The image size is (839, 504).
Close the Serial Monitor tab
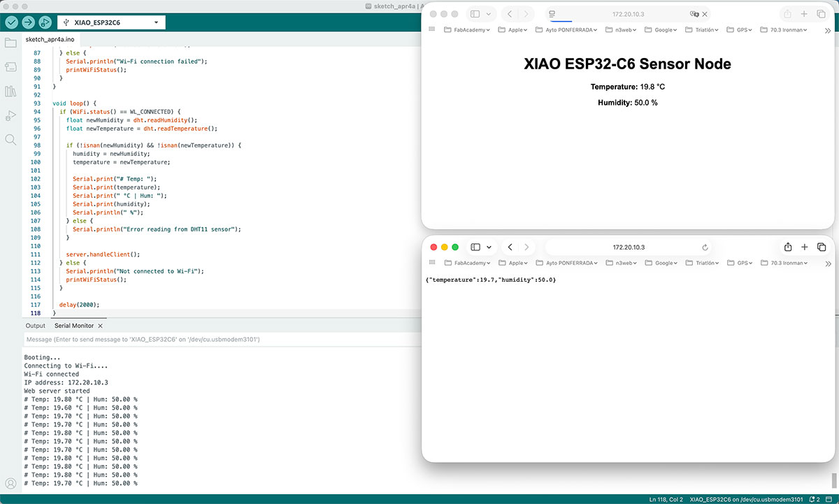click(x=100, y=326)
